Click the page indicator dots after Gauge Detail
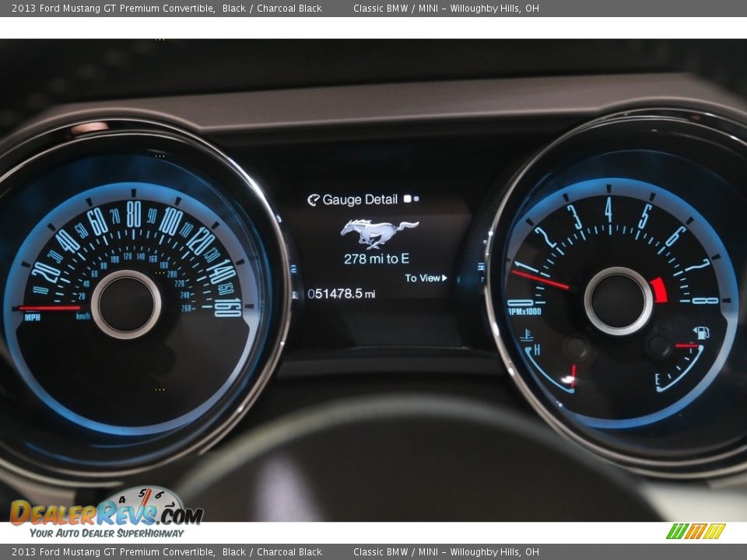Screen dimensions: 747x560 tap(412, 198)
